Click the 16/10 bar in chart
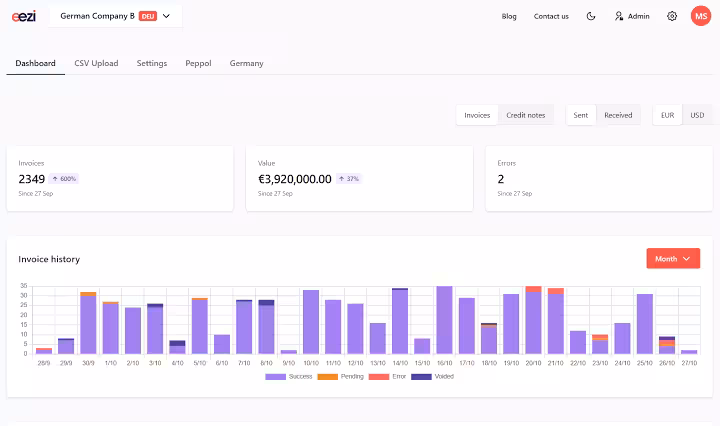 [x=444, y=320]
